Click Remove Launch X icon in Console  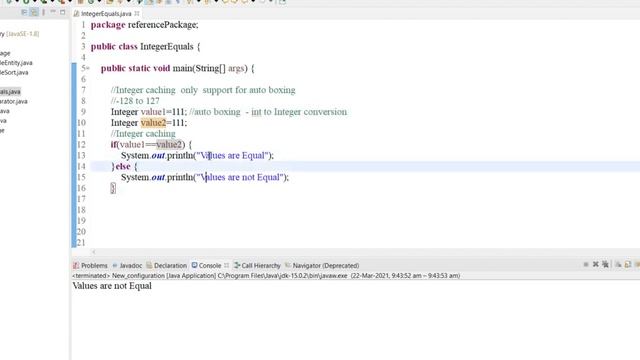596,264
